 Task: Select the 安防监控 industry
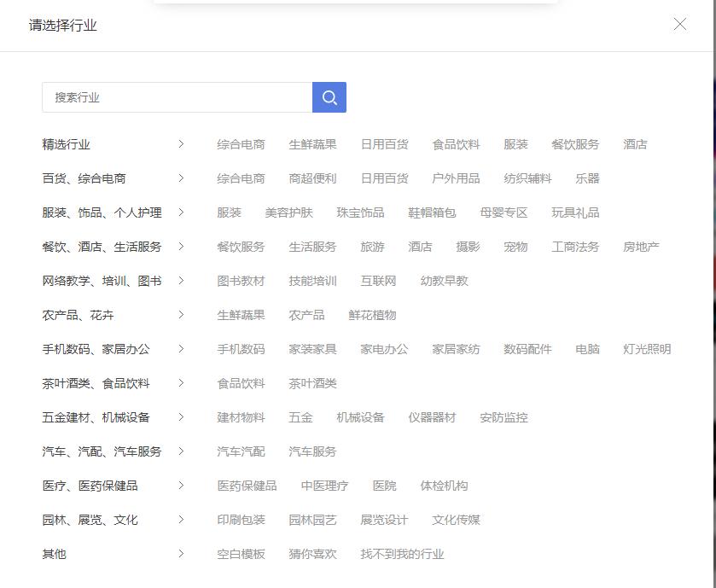point(504,417)
